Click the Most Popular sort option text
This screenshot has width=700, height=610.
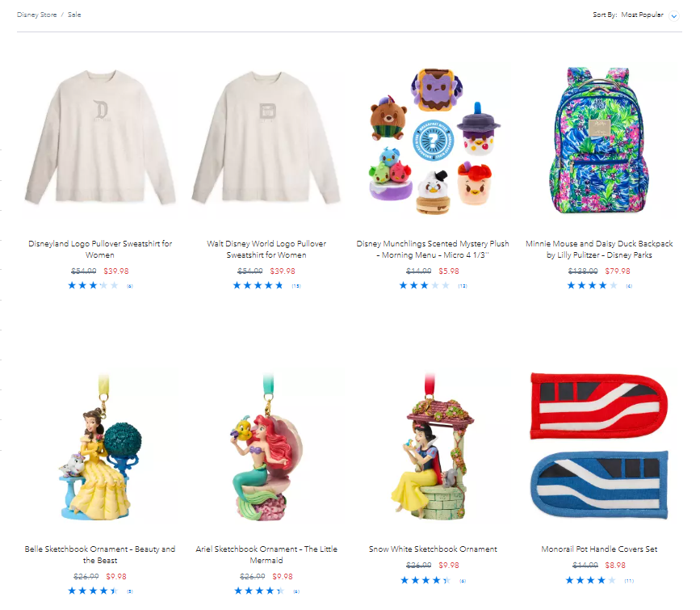642,15
